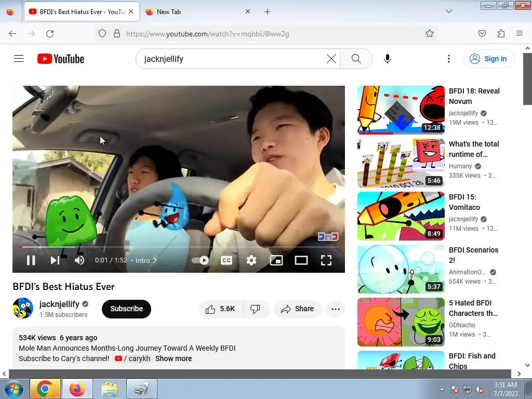The width and height of the screenshot is (532, 399).
Task: Open the Firefox application menu
Action: [x=520, y=34]
